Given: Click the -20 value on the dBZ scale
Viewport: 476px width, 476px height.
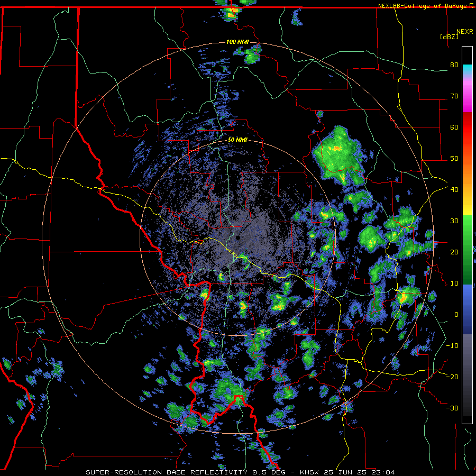Looking at the screenshot, I should [x=452, y=377].
